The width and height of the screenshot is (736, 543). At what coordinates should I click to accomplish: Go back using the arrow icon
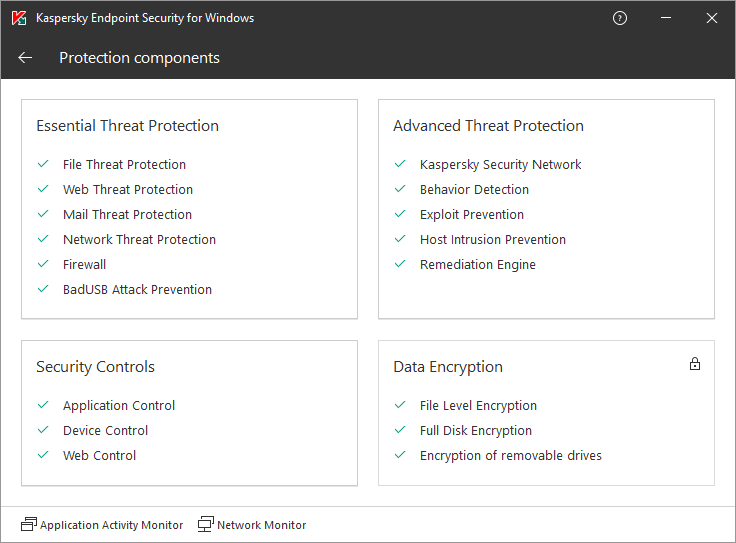coord(25,58)
